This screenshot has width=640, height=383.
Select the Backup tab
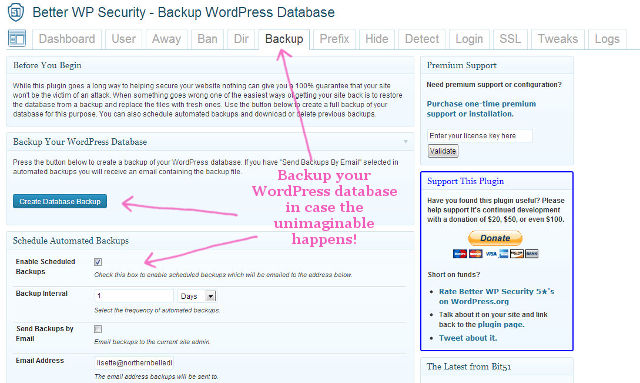pyautogui.click(x=284, y=39)
